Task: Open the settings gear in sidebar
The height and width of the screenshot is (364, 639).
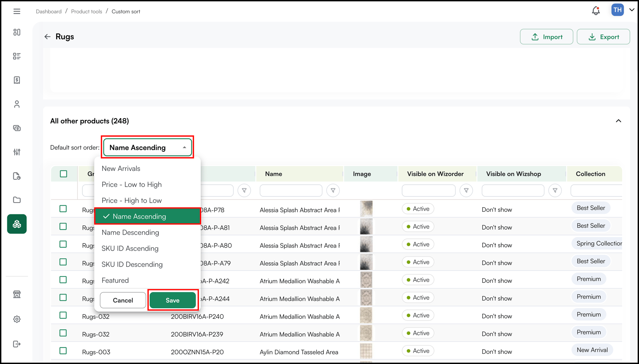Action: [17, 319]
